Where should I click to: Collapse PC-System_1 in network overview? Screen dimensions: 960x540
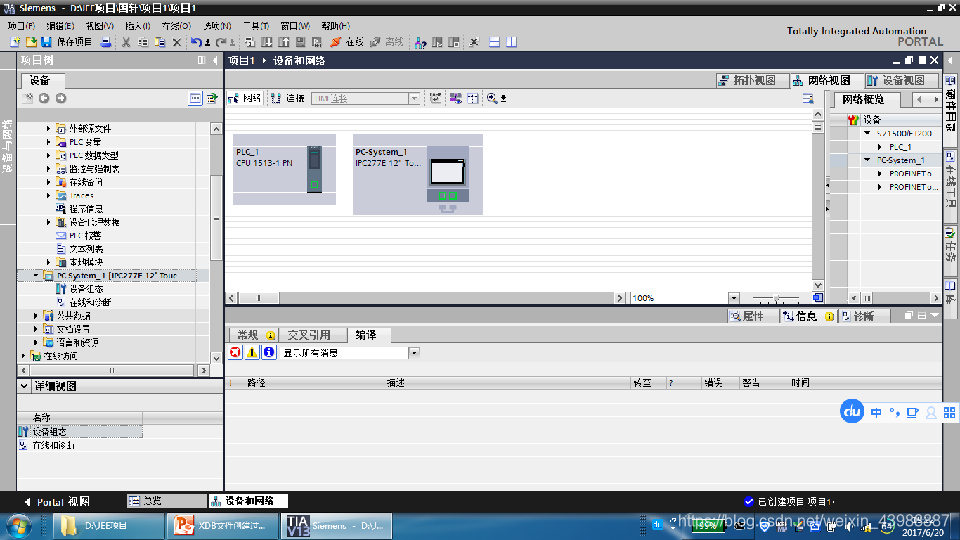(x=867, y=160)
